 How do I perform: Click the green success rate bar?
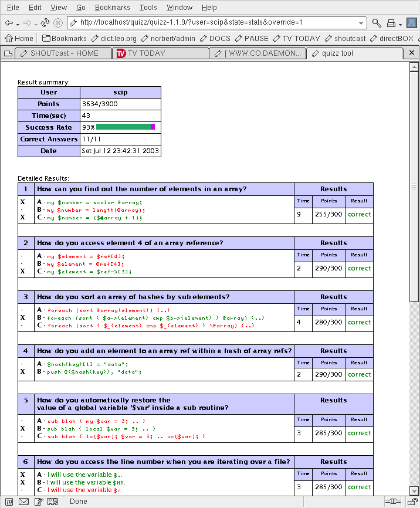[x=123, y=127]
